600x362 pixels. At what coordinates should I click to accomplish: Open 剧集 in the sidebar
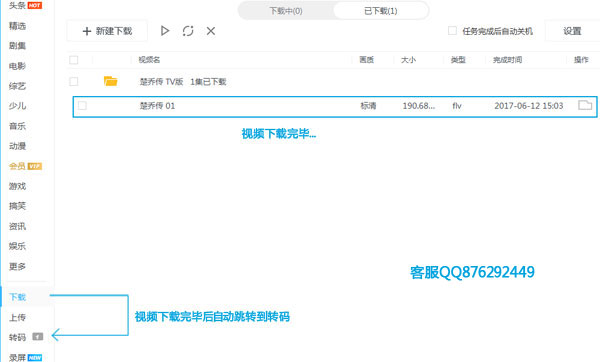point(17,46)
